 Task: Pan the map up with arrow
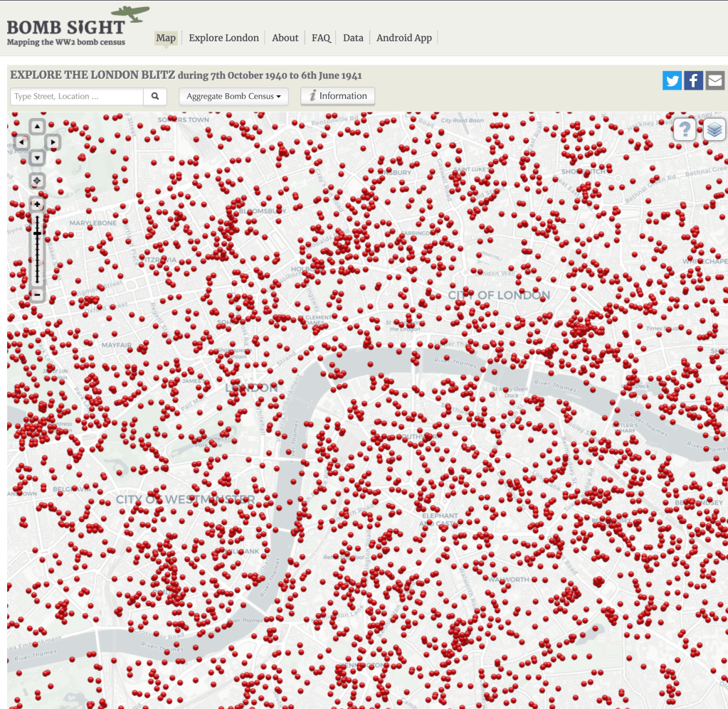[x=37, y=127]
